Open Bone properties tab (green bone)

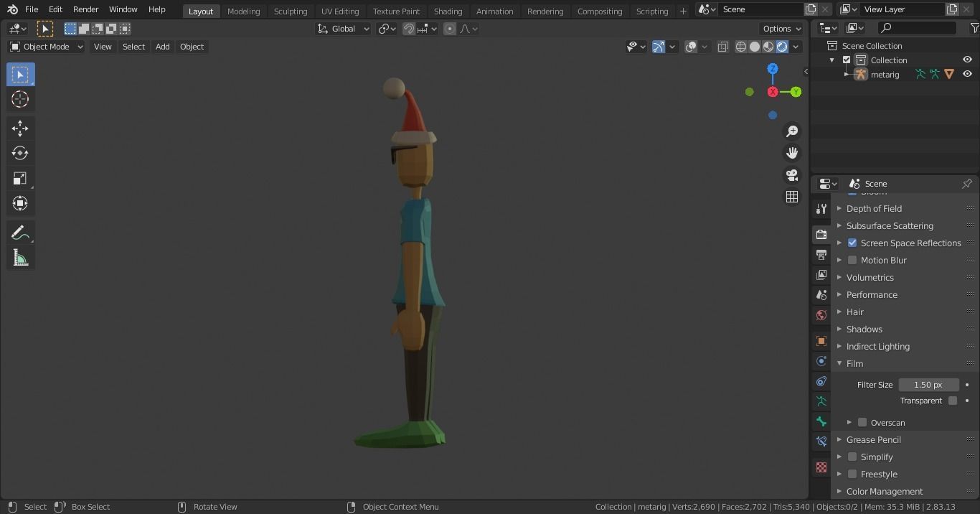click(x=821, y=421)
